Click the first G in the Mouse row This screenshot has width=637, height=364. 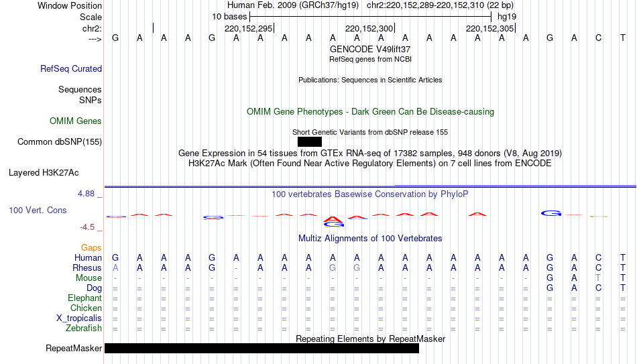tap(550, 278)
